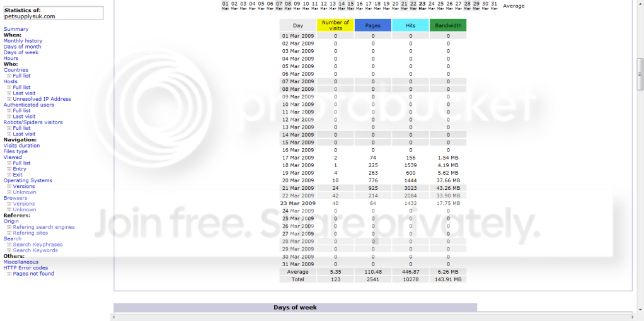Click the yellow Number of visits header

click(336, 25)
